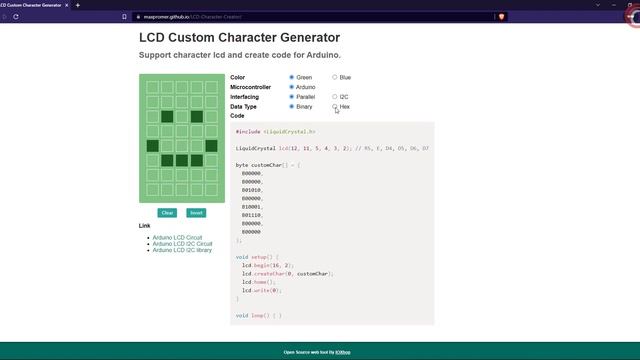Click the 010001 binary row in the code
Image resolution: width=640 pixels, height=360 pixels.
pyautogui.click(x=252, y=207)
